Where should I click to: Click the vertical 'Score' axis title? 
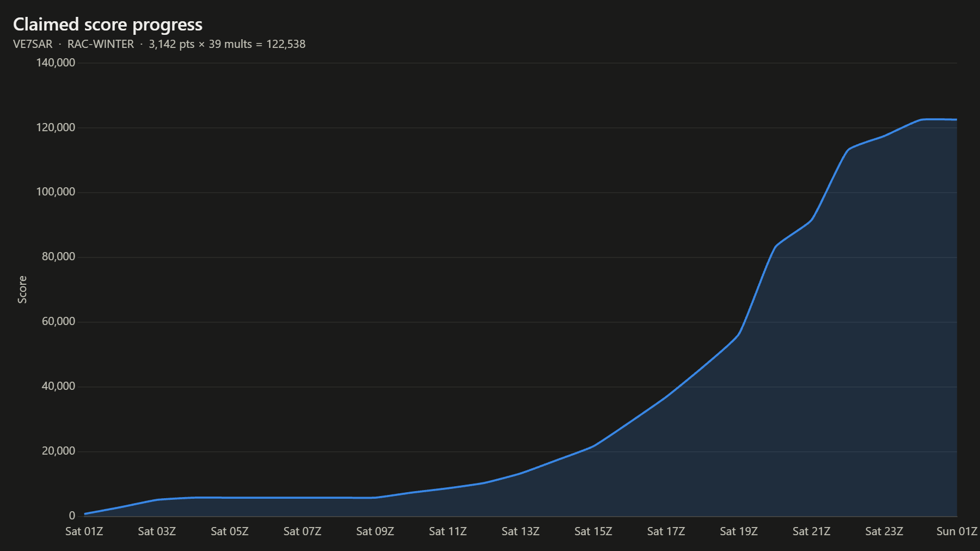[22, 290]
